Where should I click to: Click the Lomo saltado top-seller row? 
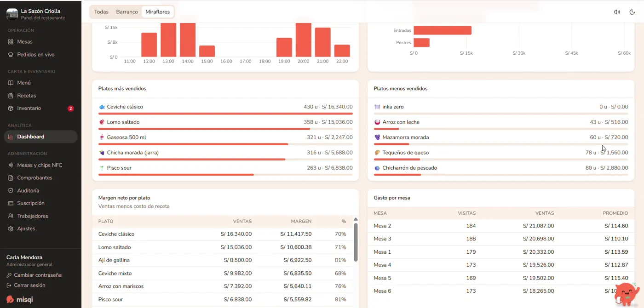click(225, 124)
